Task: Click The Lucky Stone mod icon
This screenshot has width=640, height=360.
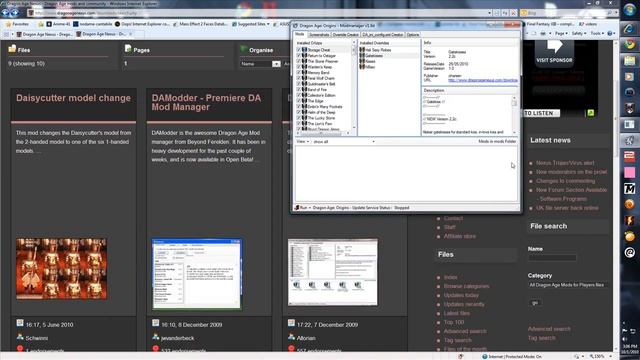Action: (304, 118)
